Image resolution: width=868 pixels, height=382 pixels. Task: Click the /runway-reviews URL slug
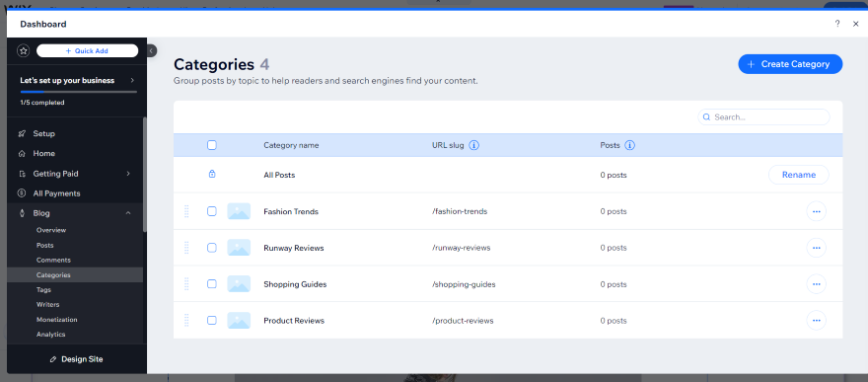pos(462,248)
